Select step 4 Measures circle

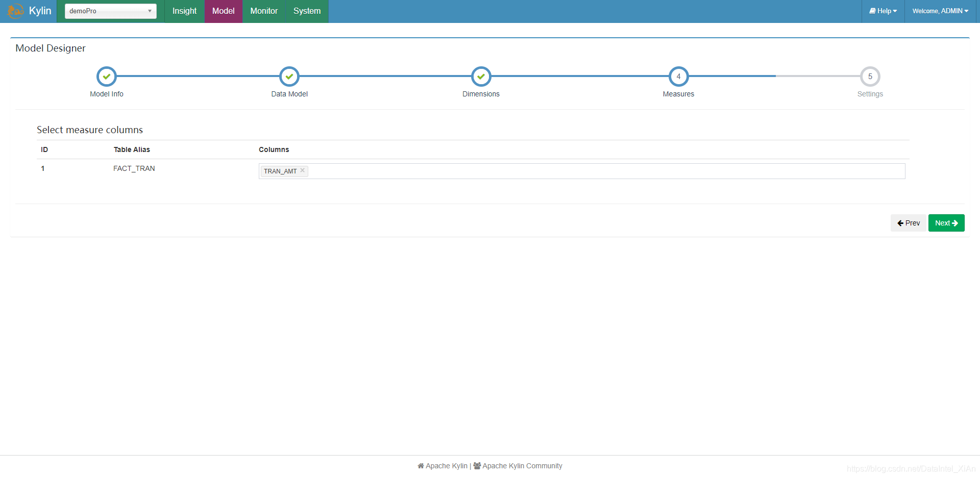[x=678, y=77]
